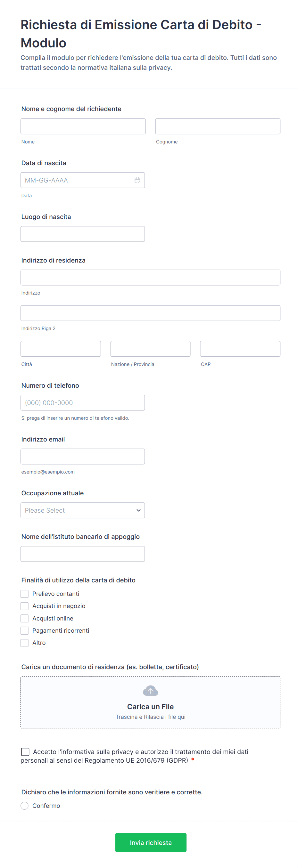The image size is (298, 868).
Task: Accept the GDPR privacy consent checkbox
Action: [x=25, y=752]
